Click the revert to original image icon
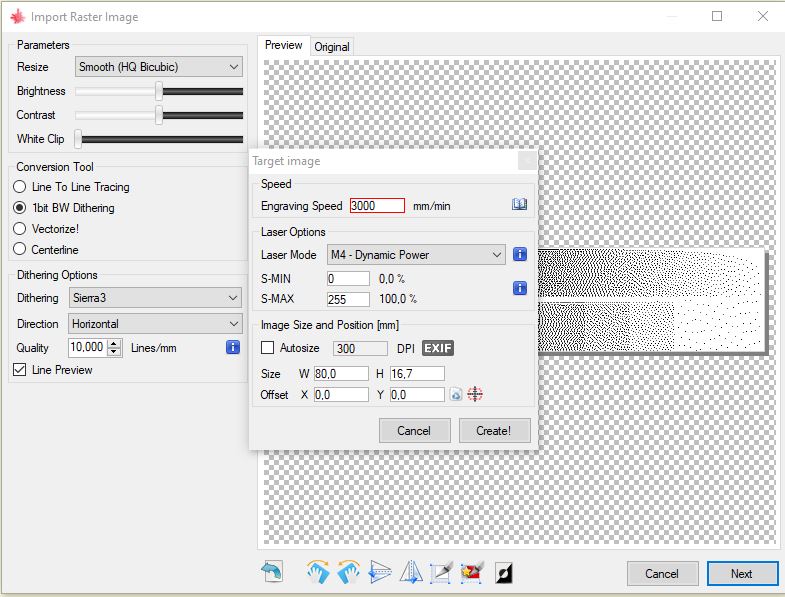 coord(272,572)
